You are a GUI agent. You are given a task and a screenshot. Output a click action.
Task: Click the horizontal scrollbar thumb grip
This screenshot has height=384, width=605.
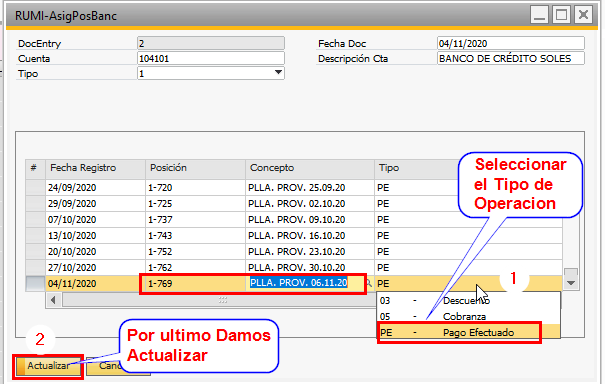223,300
